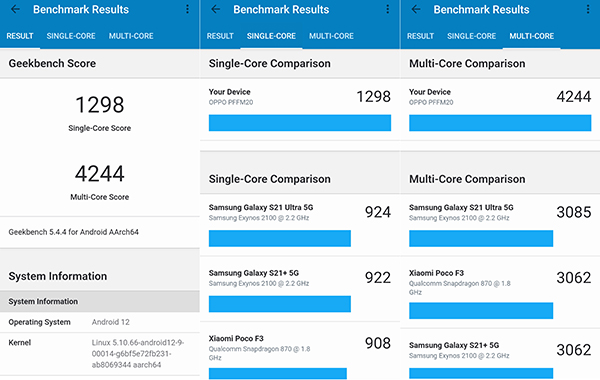The width and height of the screenshot is (600, 380).
Task: Select the Samsung Galaxy S21 Ultra 5G single-core entry
Action: pyautogui.click(x=300, y=225)
